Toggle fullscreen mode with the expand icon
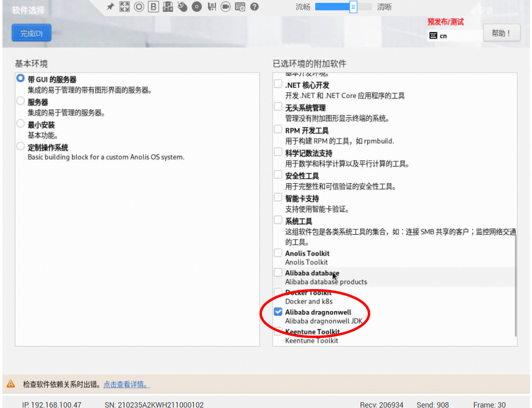Viewport: 532px width, 408px height. (124, 7)
